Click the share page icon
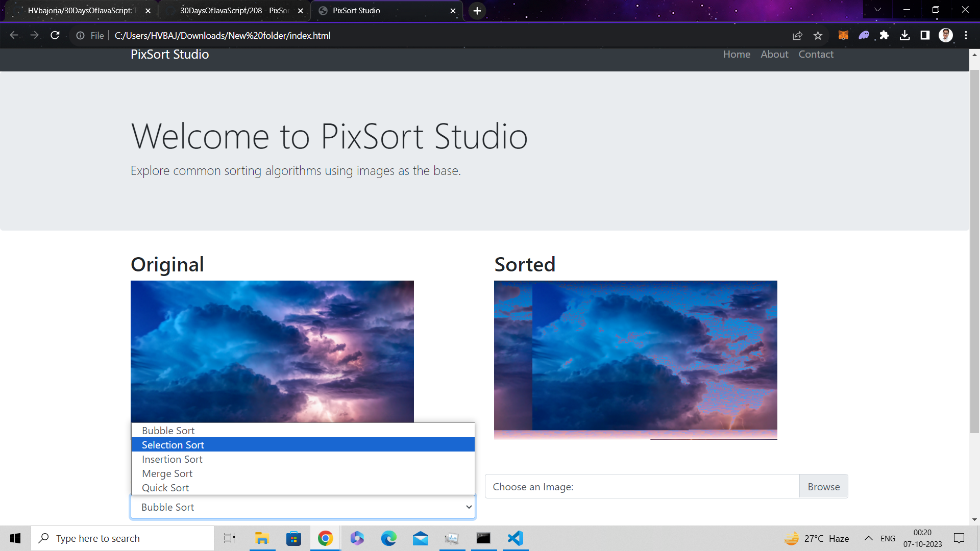Viewport: 980px width, 551px height. point(797,35)
